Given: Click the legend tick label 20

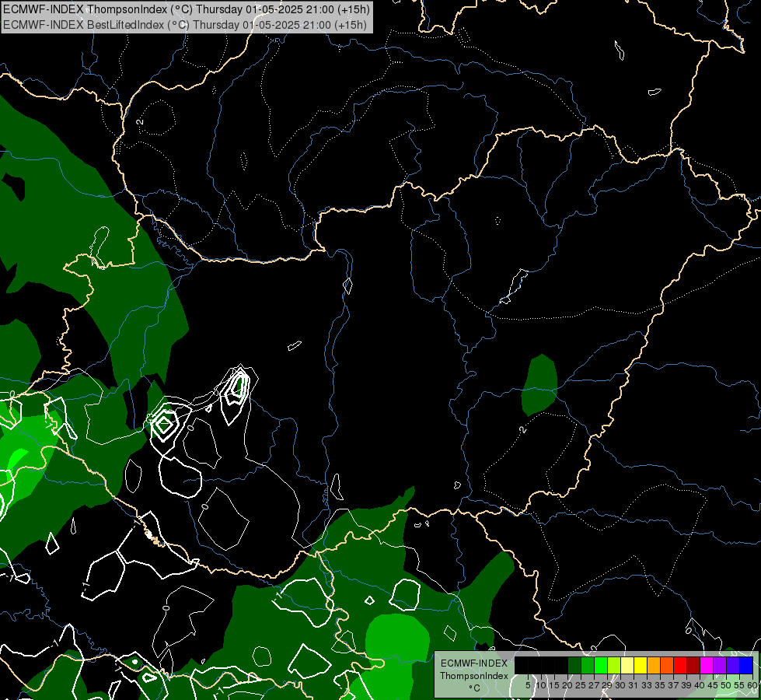Looking at the screenshot, I should (567, 685).
